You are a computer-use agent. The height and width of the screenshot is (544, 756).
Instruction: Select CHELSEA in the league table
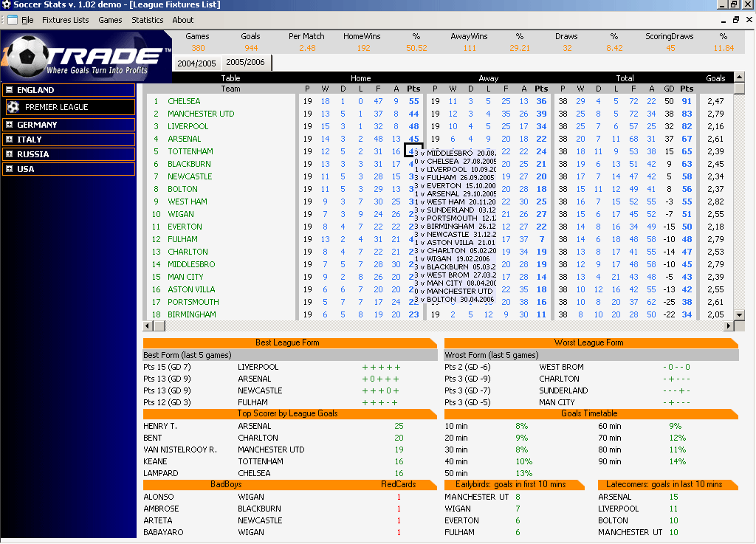click(x=184, y=101)
